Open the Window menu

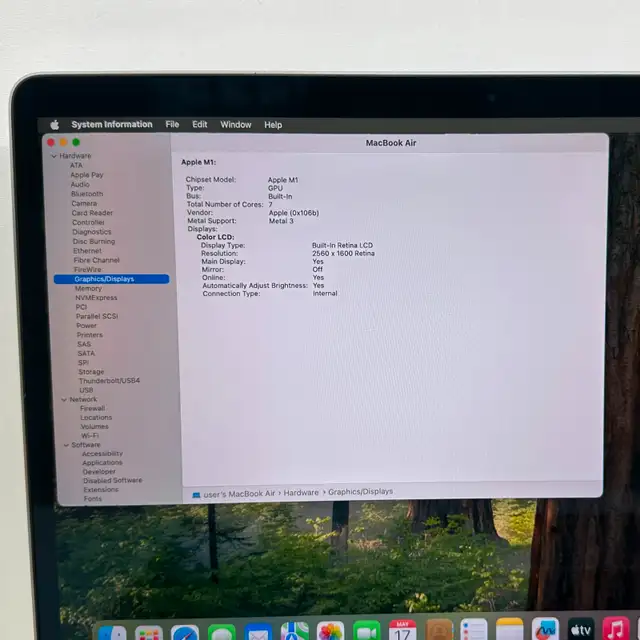[x=235, y=125]
